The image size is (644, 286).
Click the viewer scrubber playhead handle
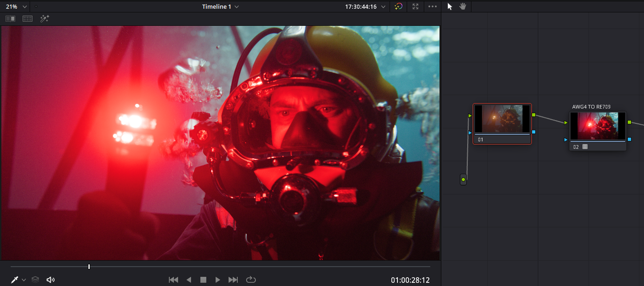point(89,266)
